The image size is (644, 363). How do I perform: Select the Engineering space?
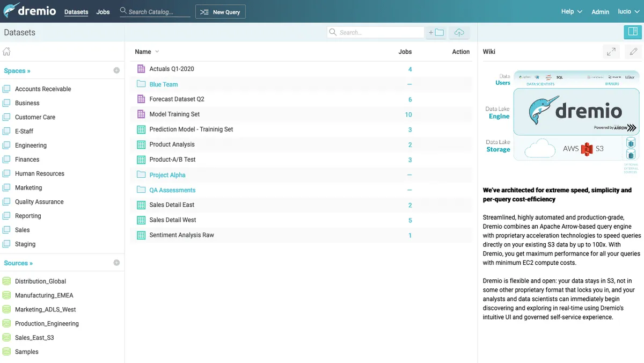click(x=31, y=146)
